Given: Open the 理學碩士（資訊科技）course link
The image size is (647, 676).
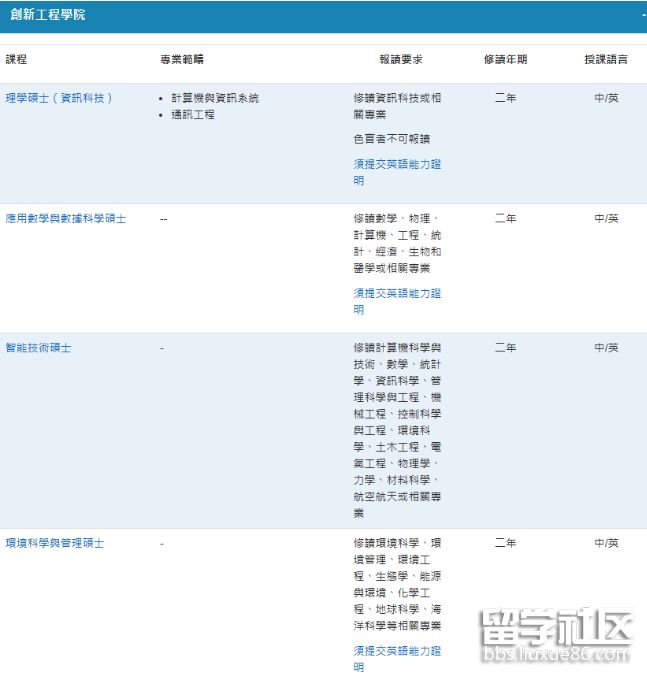Looking at the screenshot, I should [x=60, y=98].
